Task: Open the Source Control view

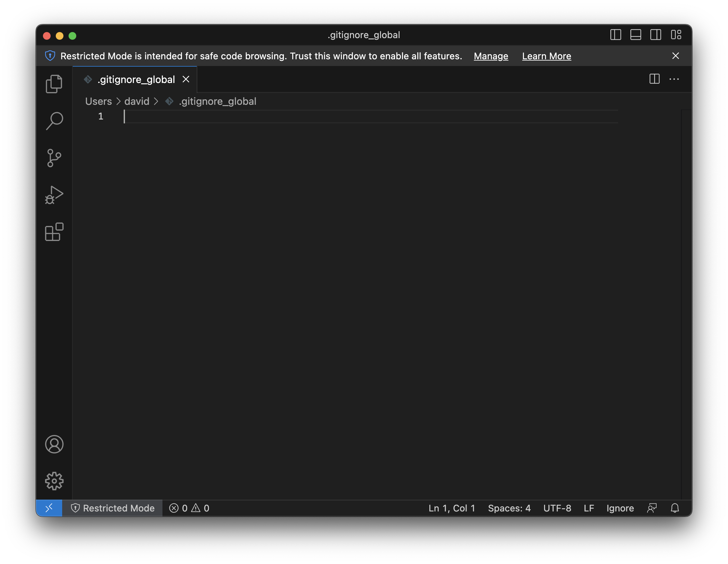Action: (54, 158)
